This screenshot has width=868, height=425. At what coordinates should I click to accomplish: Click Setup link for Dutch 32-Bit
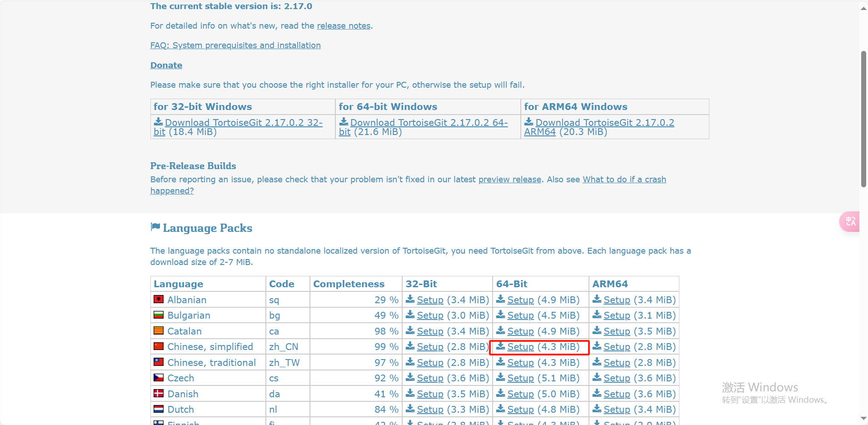coord(430,410)
